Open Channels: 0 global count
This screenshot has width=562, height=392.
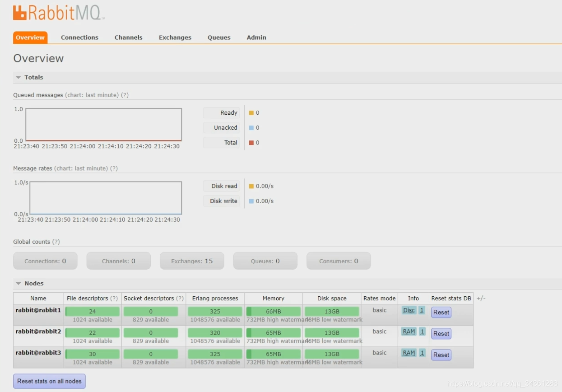(119, 261)
